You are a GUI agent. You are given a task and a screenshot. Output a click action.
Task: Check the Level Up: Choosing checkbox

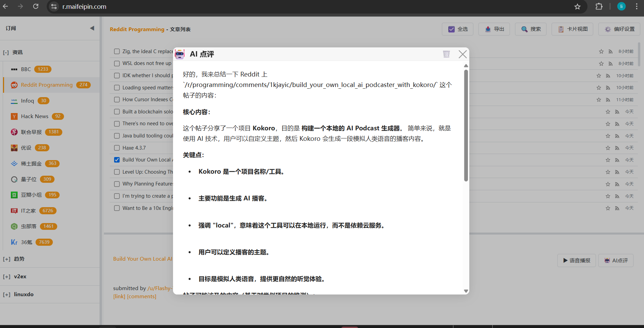[x=117, y=172]
